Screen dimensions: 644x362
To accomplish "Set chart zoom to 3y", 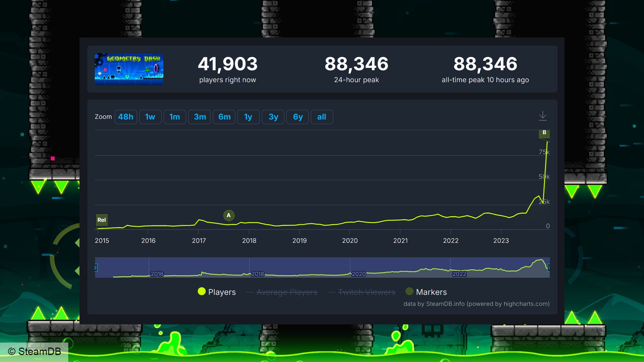I will pyautogui.click(x=273, y=117).
